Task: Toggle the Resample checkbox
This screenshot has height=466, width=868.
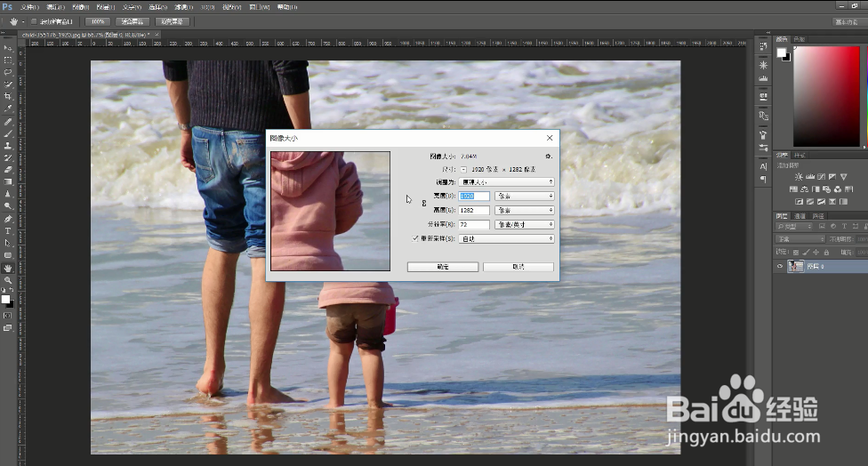Action: pyautogui.click(x=415, y=238)
